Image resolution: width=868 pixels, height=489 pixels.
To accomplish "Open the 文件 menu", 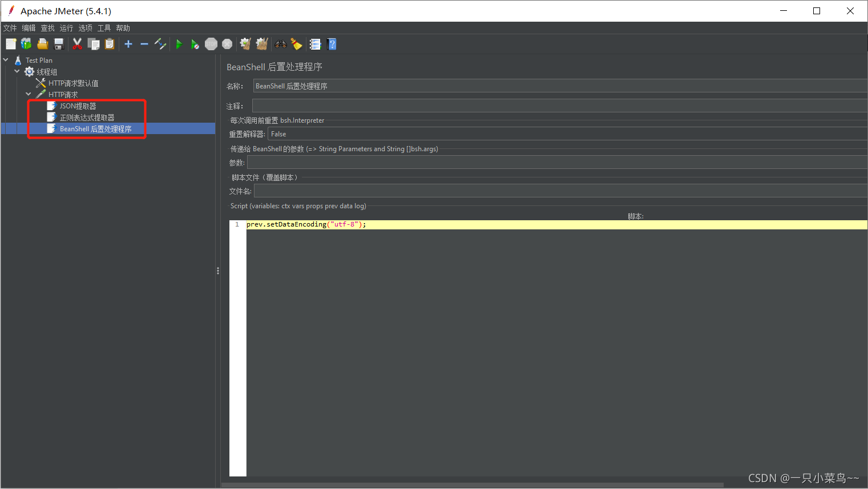I will [x=10, y=28].
